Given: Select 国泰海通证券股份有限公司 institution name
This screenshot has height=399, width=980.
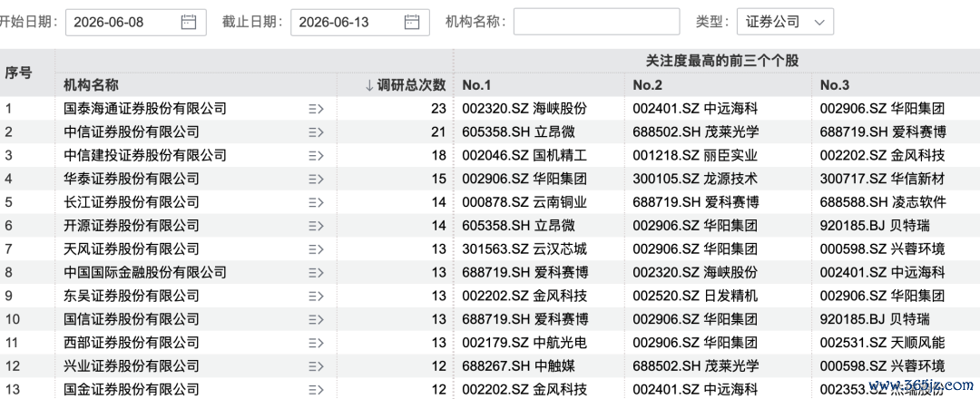Looking at the screenshot, I should click(x=145, y=109).
